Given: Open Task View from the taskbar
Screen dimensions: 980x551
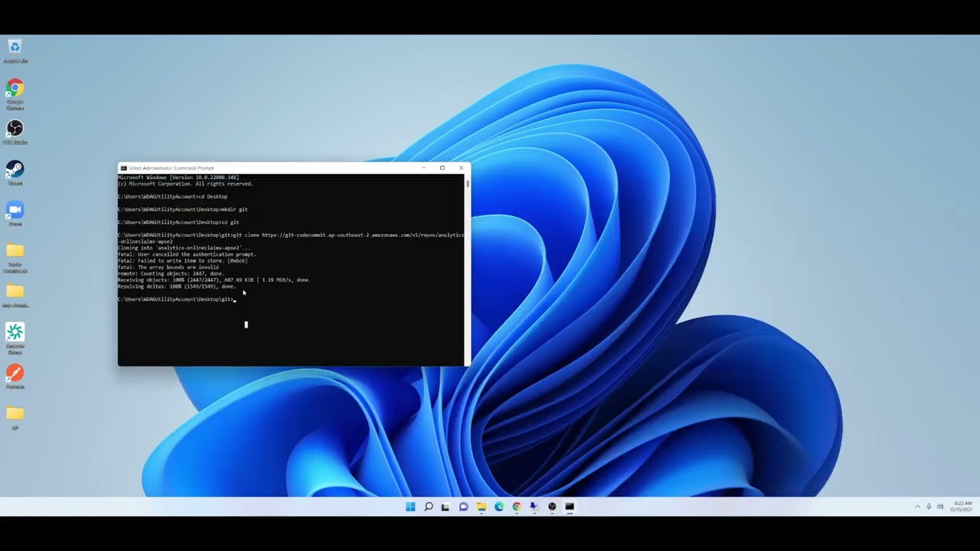Looking at the screenshot, I should click(446, 507).
